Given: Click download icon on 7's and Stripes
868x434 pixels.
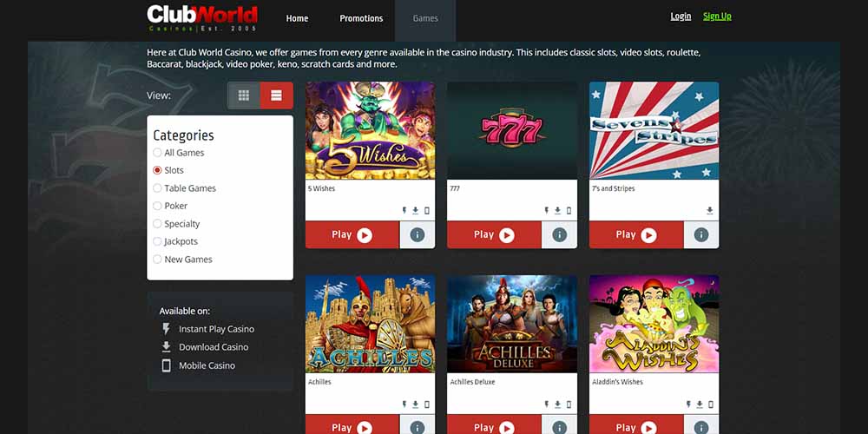Looking at the screenshot, I should [x=709, y=211].
